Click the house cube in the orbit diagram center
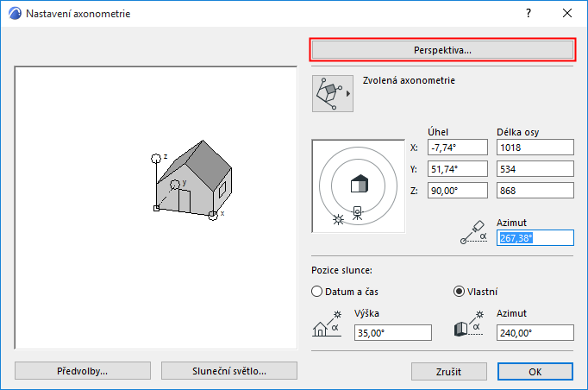Viewport: 588px width, 390px height. pos(360,184)
